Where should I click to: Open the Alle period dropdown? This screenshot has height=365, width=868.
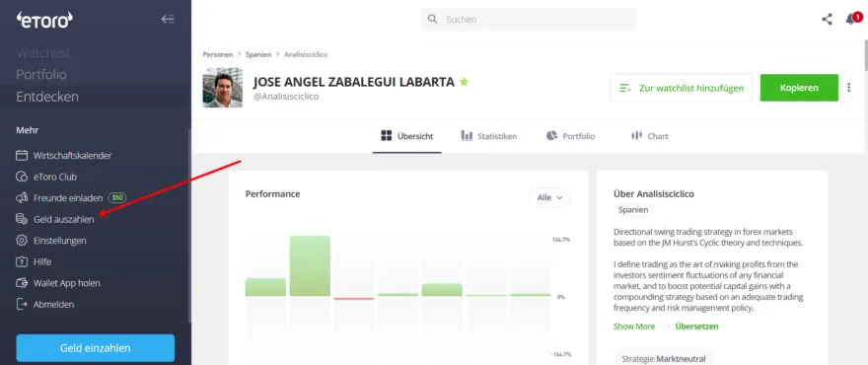point(549,197)
